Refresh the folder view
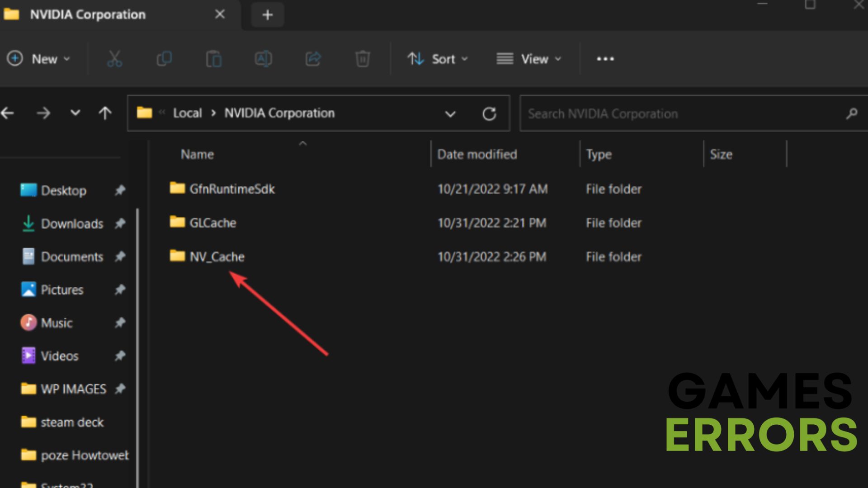The image size is (868, 488). click(x=489, y=113)
